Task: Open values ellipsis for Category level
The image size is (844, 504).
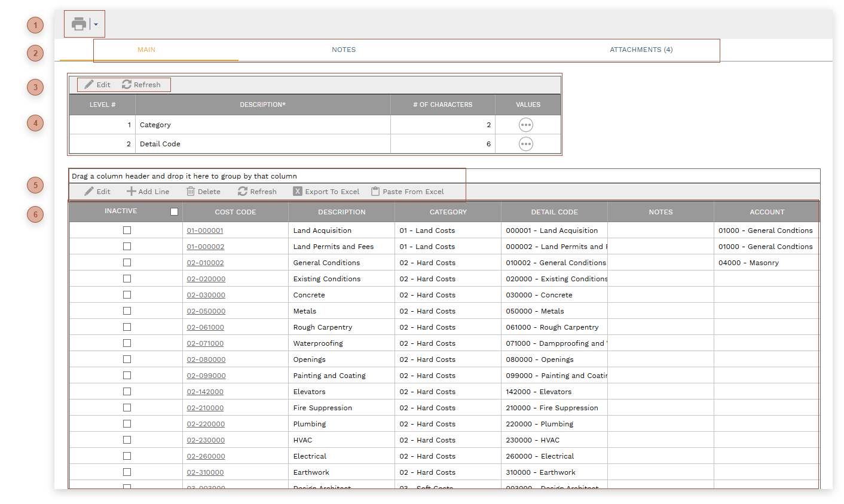Action: (525, 125)
